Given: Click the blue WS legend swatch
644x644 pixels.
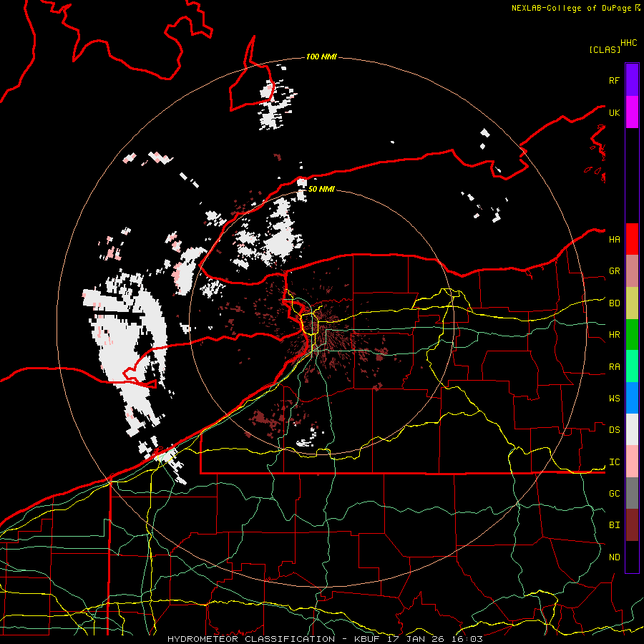Looking at the screenshot, I should (x=632, y=398).
